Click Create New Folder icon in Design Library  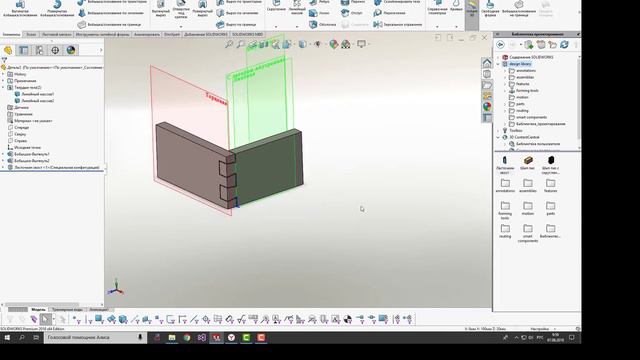[x=553, y=44]
